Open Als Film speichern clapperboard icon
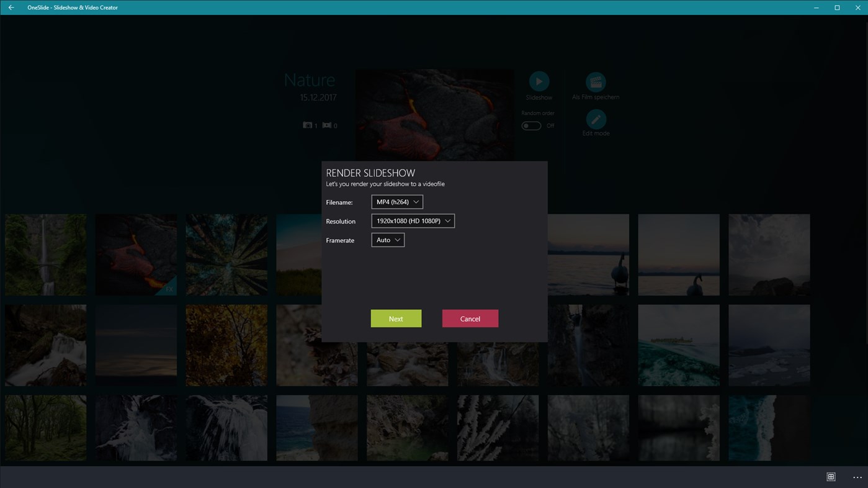 tap(595, 81)
